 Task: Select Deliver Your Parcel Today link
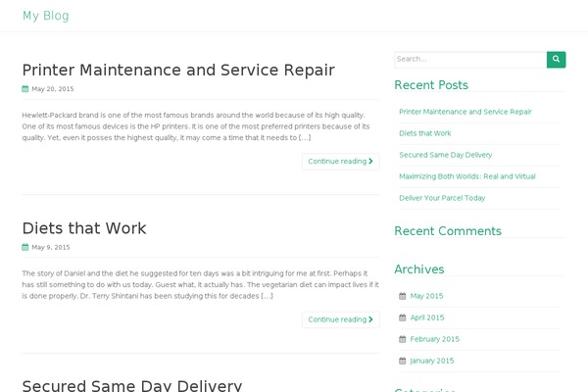[442, 198]
